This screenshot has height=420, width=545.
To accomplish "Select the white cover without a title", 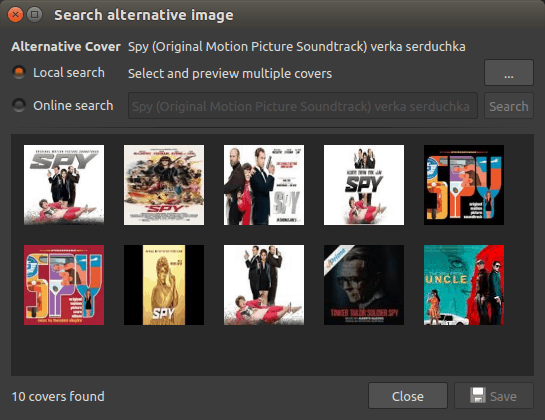I will (x=264, y=285).
